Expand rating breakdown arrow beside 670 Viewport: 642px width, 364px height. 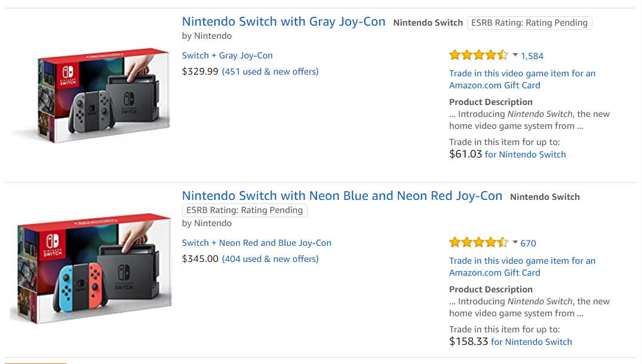[x=515, y=242]
